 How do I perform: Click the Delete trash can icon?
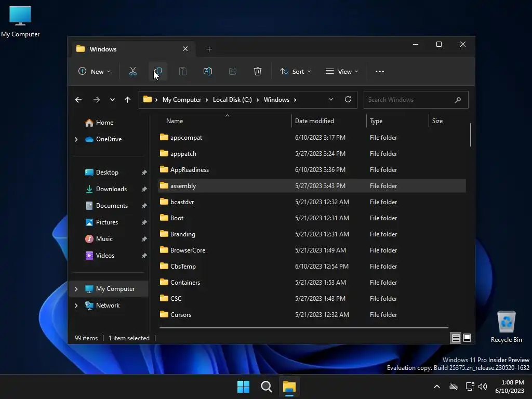click(x=258, y=72)
